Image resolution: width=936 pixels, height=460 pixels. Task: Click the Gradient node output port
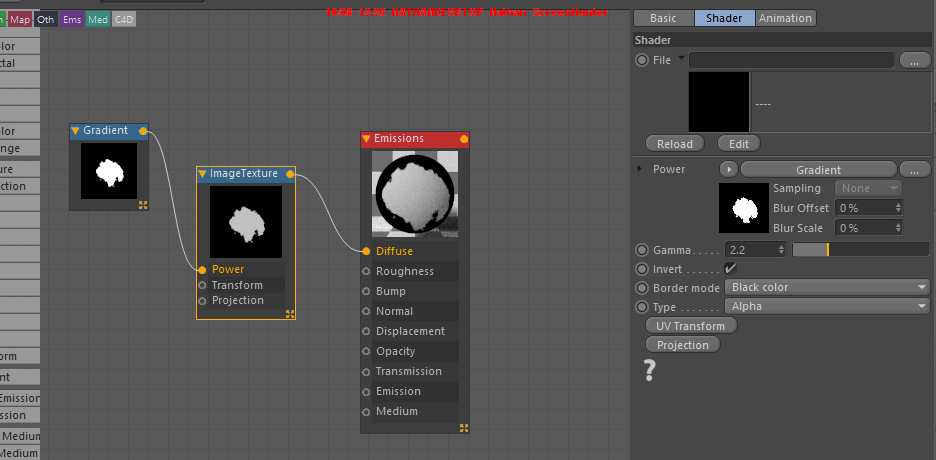[x=143, y=131]
